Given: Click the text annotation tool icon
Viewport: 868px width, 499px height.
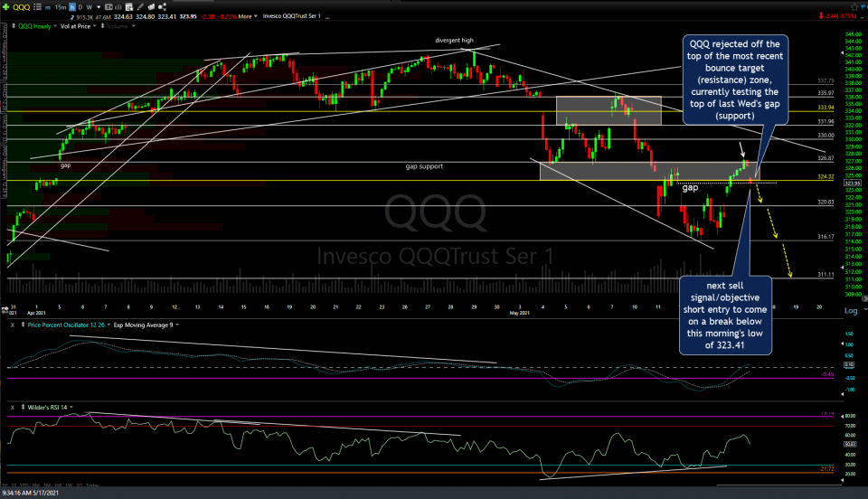Looking at the screenshot, I should click(x=109, y=6).
